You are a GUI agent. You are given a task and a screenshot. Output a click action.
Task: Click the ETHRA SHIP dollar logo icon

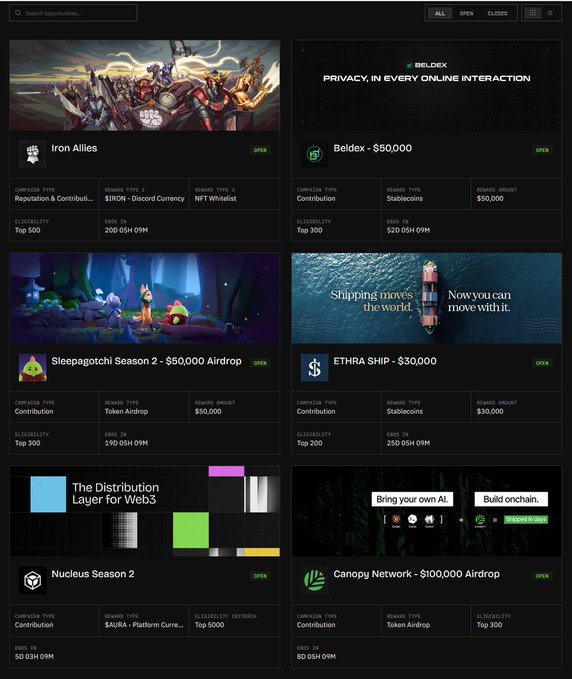(314, 367)
